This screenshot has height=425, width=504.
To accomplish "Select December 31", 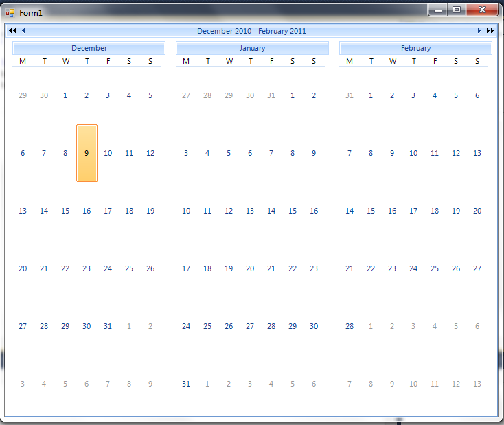I will click(108, 326).
